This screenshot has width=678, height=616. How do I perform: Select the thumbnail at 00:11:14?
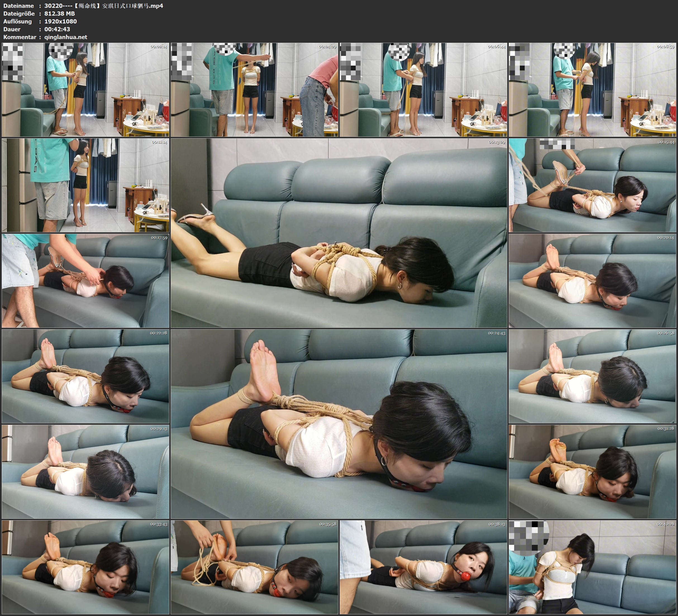pos(85,185)
